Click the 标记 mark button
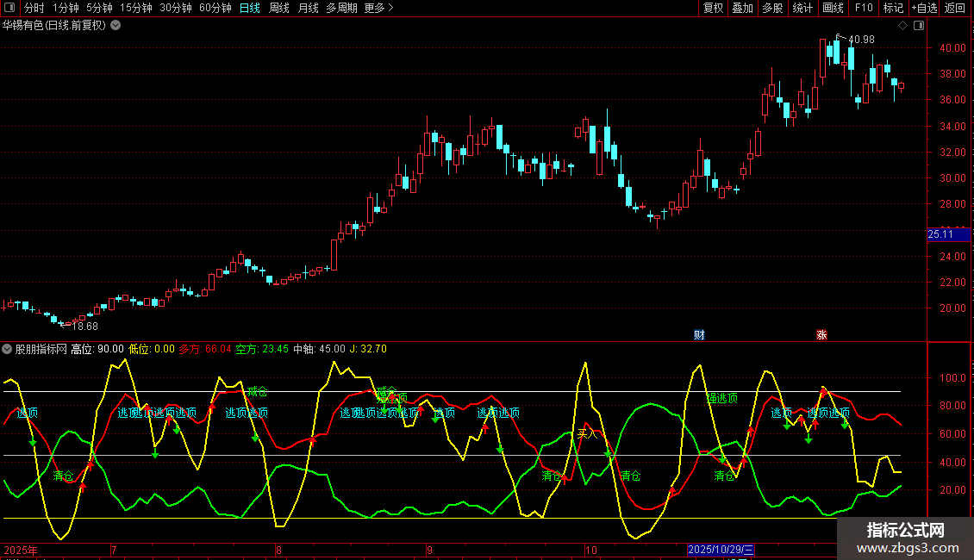This screenshot has height=560, width=974. pos(893,8)
